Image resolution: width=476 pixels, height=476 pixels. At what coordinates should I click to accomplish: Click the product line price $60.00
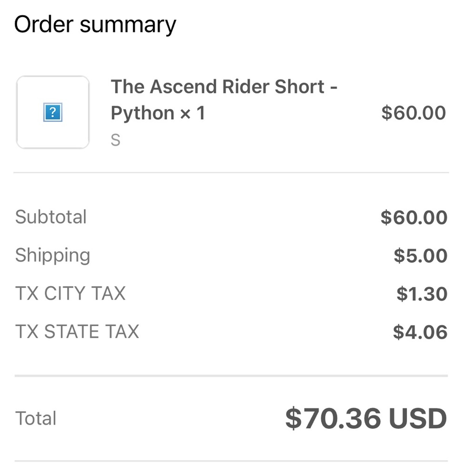(413, 113)
